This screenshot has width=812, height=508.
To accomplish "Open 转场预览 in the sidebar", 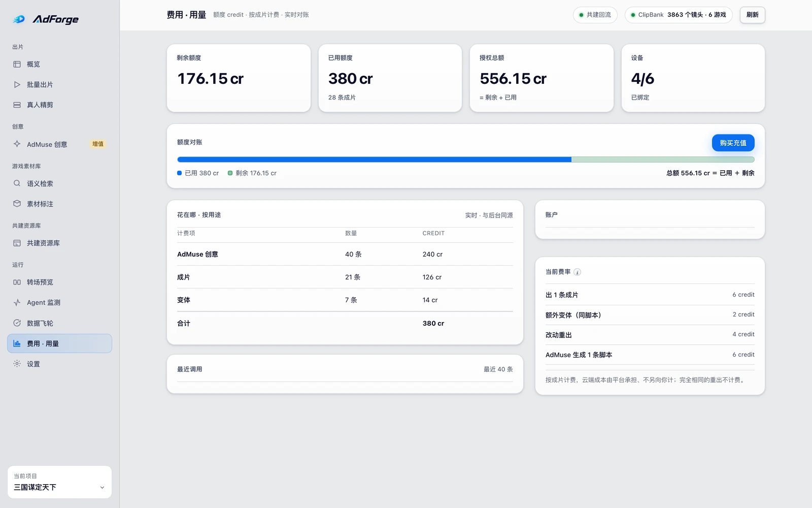I will [59, 282].
